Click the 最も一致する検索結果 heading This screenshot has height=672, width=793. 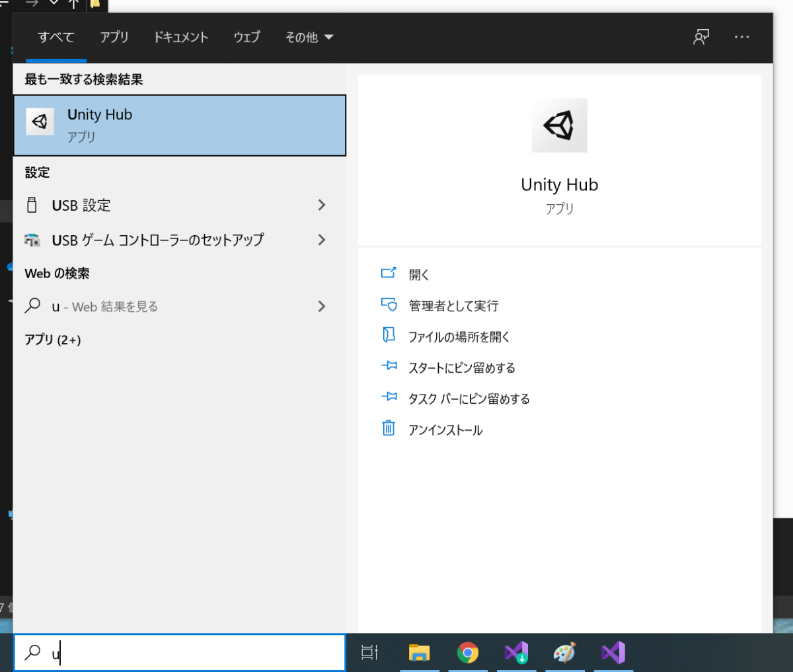click(x=84, y=80)
